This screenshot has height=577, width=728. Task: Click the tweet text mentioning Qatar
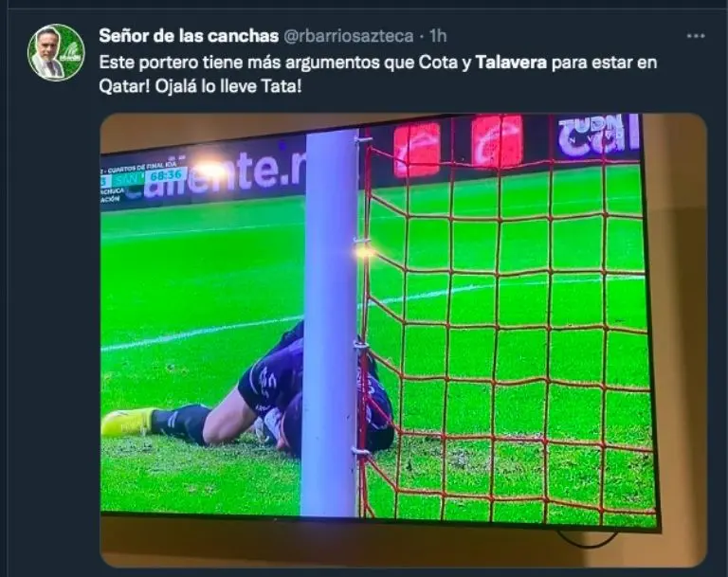coord(378,74)
